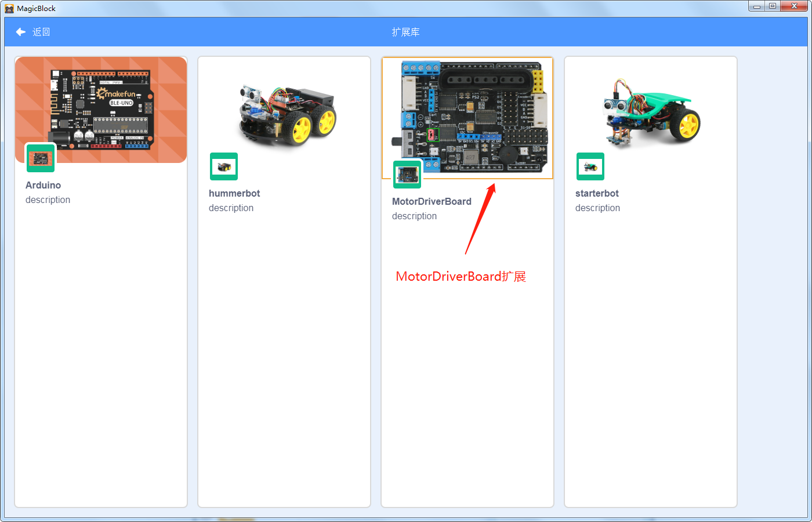Open the Arduino BLE-UNO board image
This screenshot has width=812, height=522.
tap(101, 110)
